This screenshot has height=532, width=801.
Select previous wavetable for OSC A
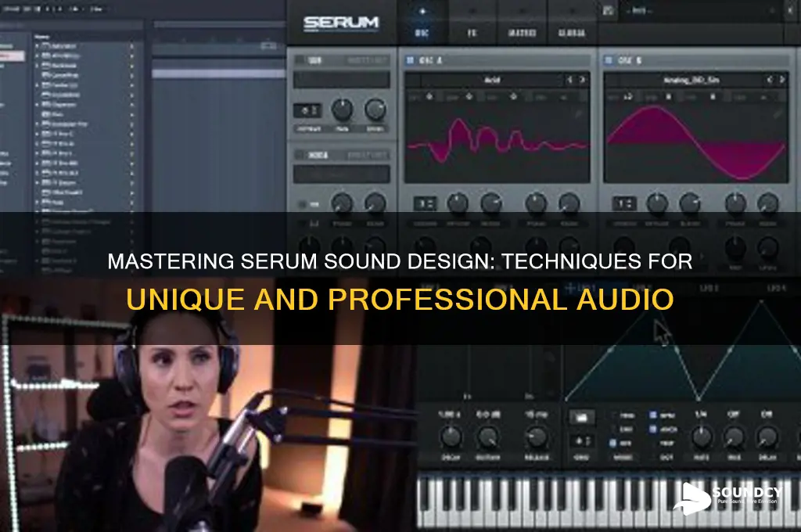click(569, 80)
